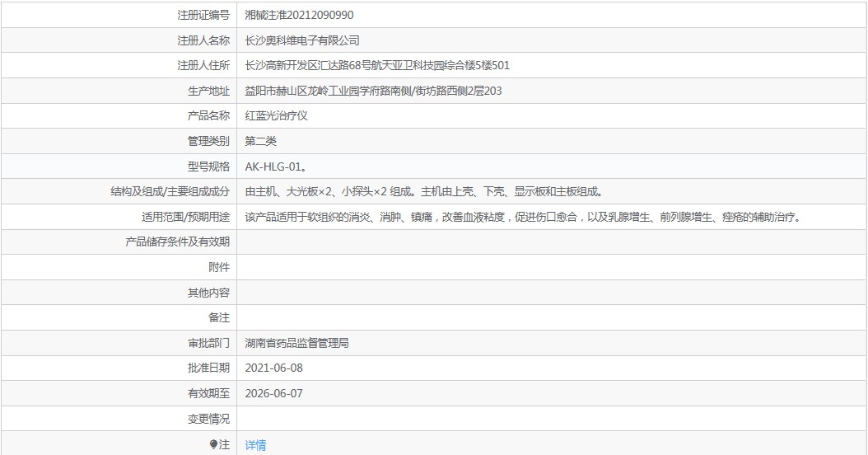
Task: Select production address starting 益阳市赫山区
Action: pyautogui.click(x=373, y=91)
